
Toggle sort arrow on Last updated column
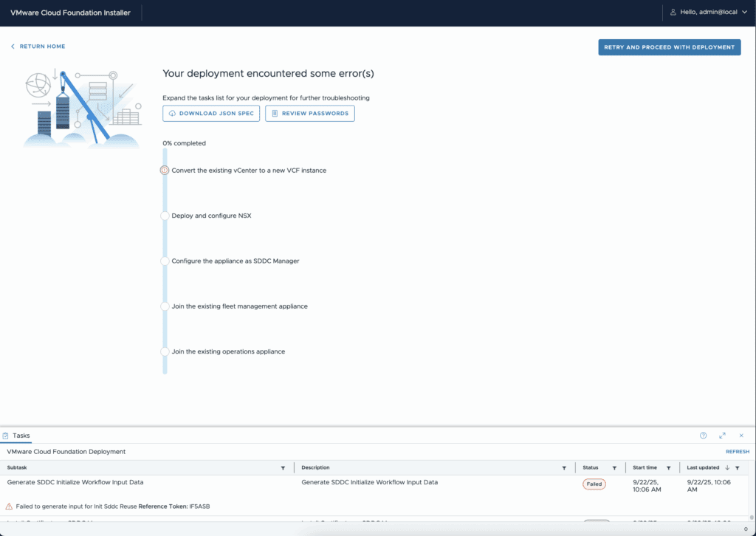(x=727, y=468)
